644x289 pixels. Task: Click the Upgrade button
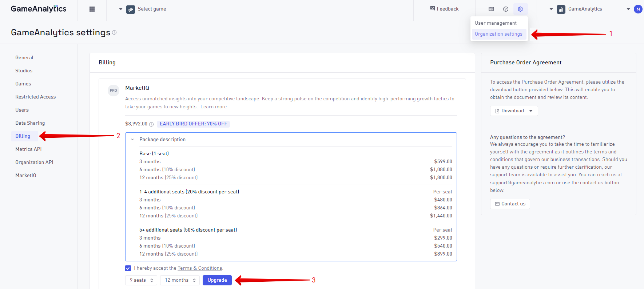click(217, 280)
